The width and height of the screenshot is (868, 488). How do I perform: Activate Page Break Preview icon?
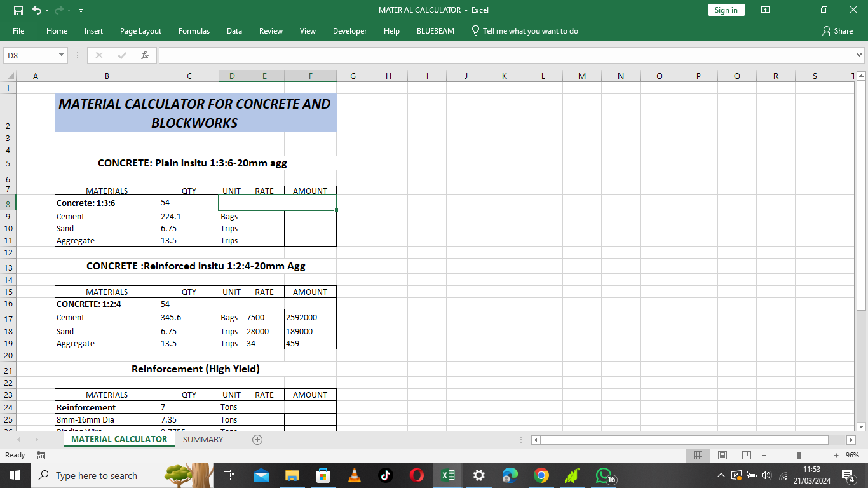(x=747, y=455)
